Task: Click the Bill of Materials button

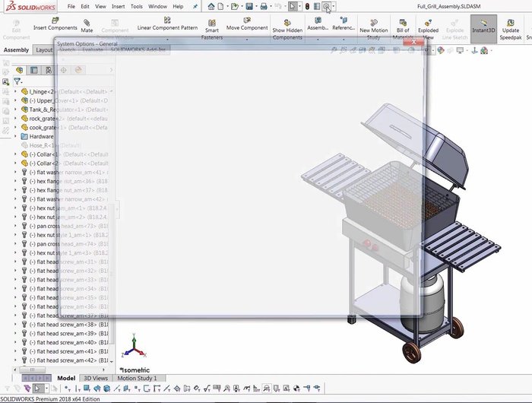Action: point(403,27)
